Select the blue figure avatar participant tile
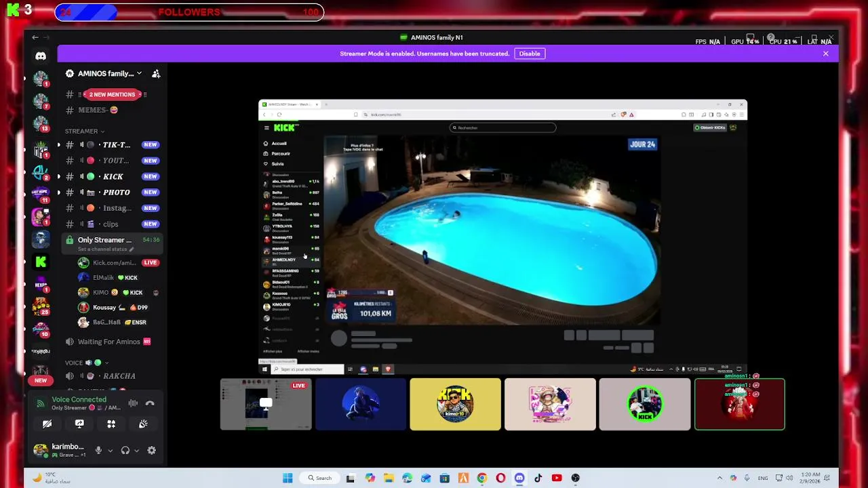This screenshot has height=488, width=868. pos(361,405)
